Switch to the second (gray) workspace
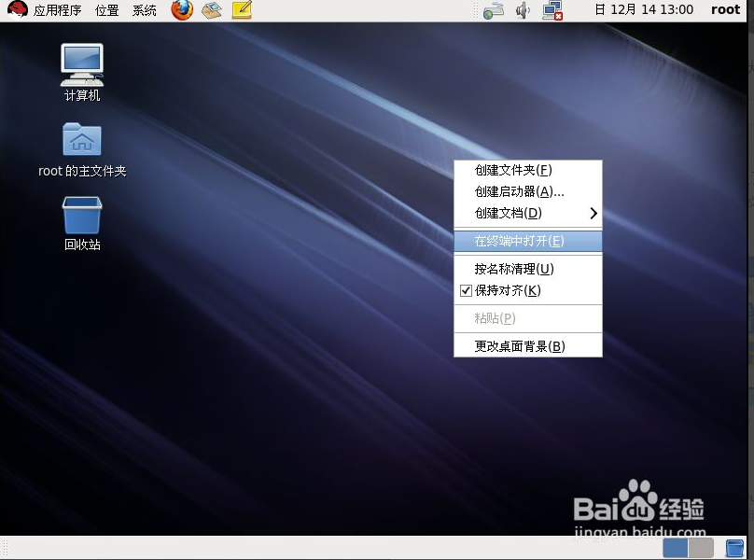 click(701, 548)
